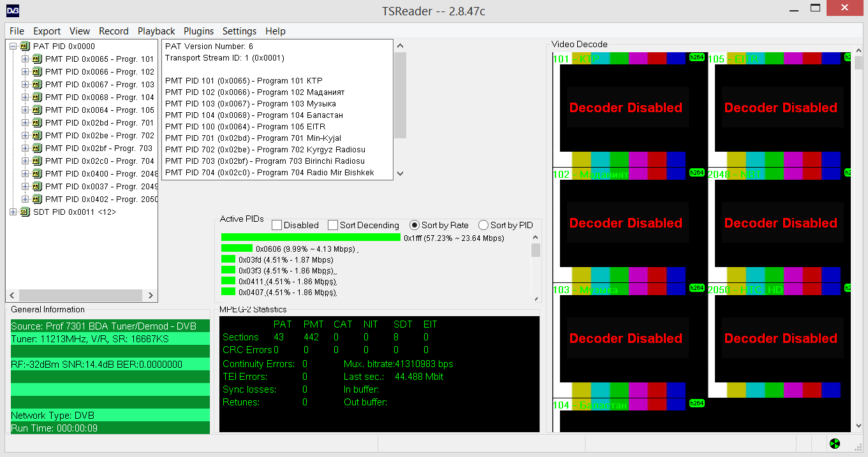
Task: Open the Export menu
Action: [x=47, y=31]
